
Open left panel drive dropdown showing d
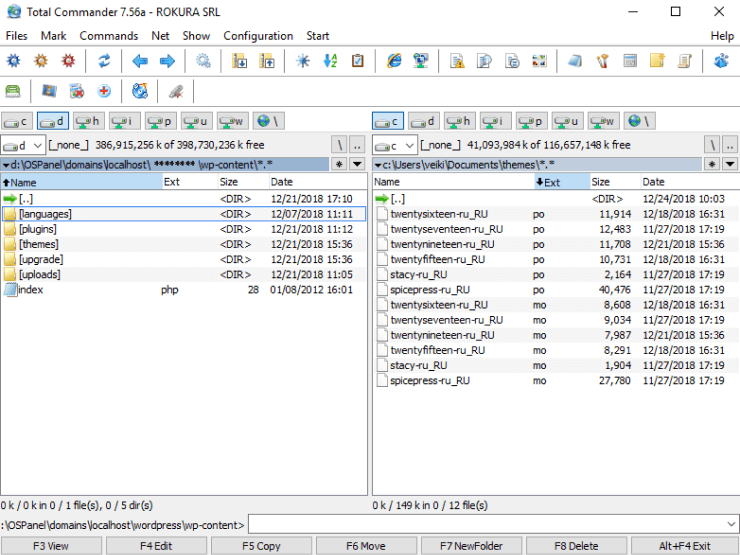tap(23, 145)
